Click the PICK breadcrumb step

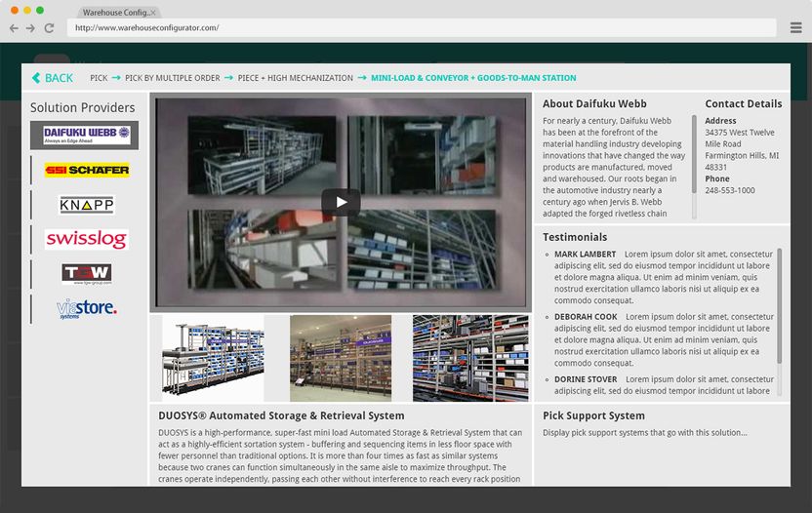point(99,78)
